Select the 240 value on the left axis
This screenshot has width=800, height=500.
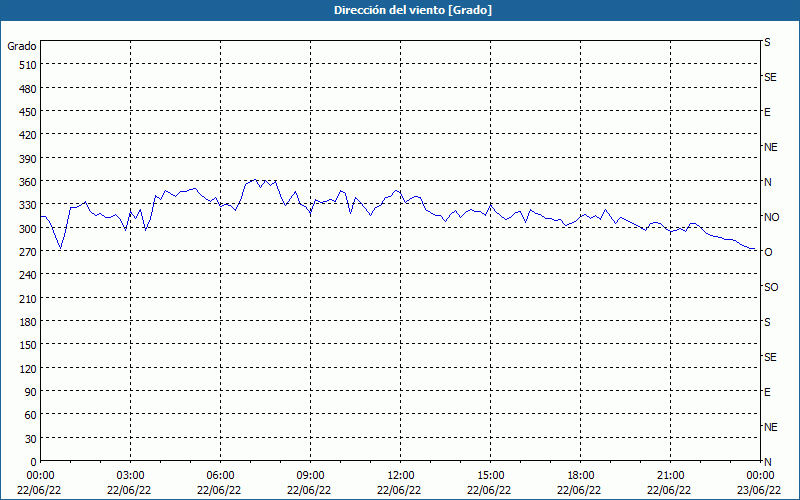click(28, 276)
